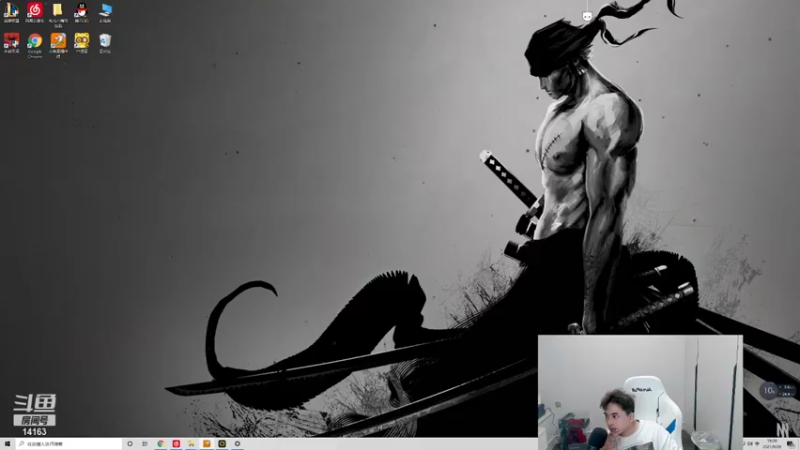Image resolution: width=800 pixels, height=450 pixels.
Task: Switch to the red app on the taskbar
Action: coord(176,444)
